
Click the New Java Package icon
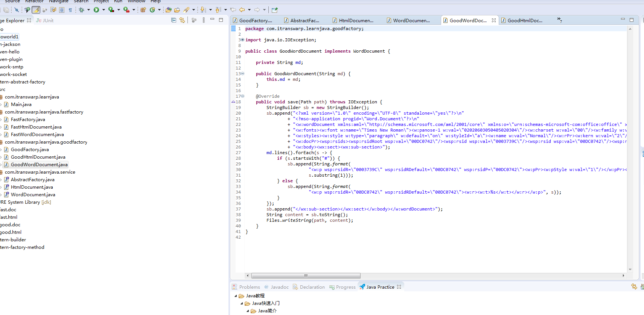tap(143, 10)
